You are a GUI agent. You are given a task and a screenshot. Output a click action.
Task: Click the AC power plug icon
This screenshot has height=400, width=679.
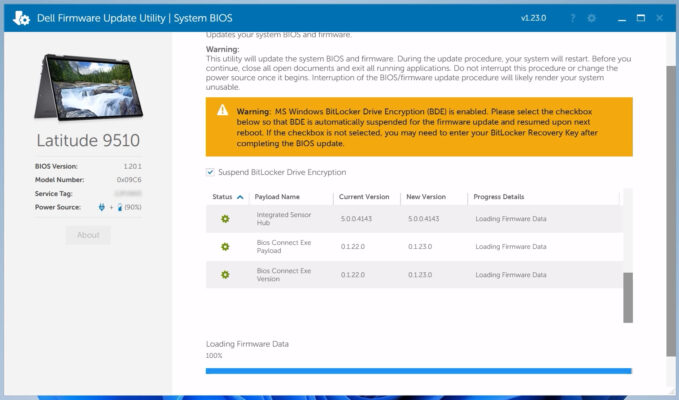pos(102,207)
